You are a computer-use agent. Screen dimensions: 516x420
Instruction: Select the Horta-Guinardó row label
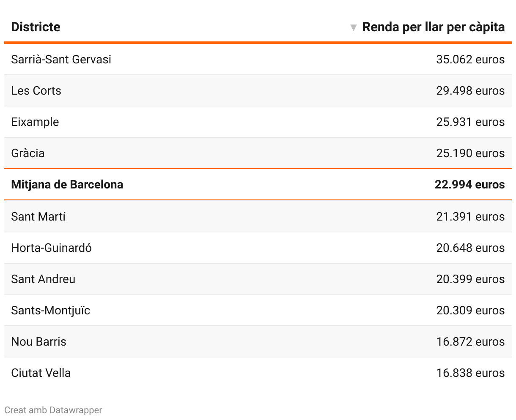[51, 248]
